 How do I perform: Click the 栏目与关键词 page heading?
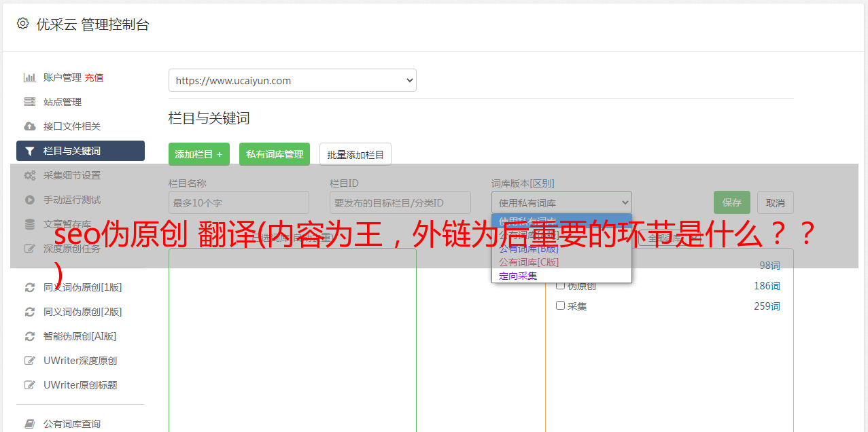[x=209, y=118]
